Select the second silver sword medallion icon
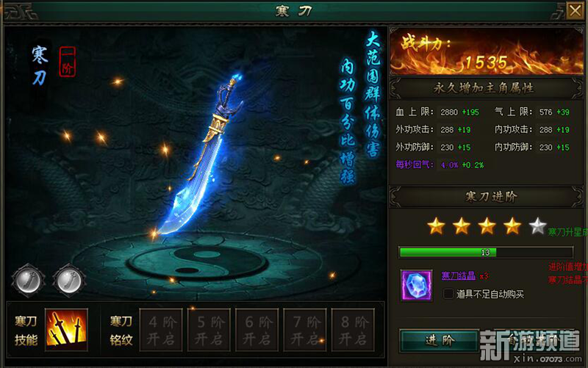Image resolution: width=588 pixels, height=368 pixels. pos(69,281)
